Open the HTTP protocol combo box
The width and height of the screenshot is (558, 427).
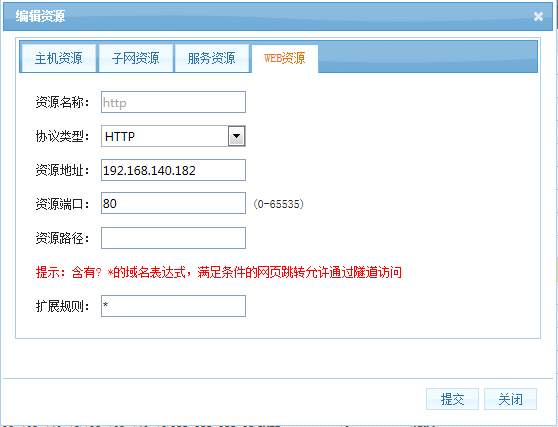173,136
